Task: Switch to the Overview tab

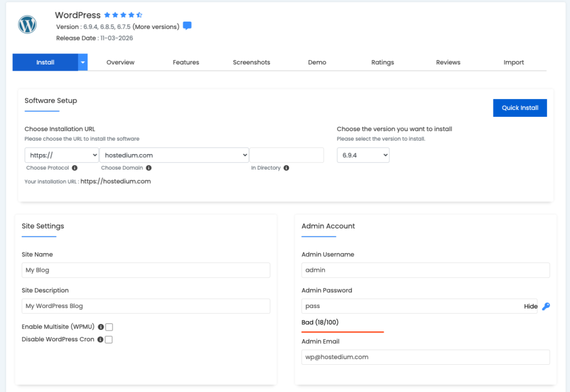Action: tap(120, 62)
